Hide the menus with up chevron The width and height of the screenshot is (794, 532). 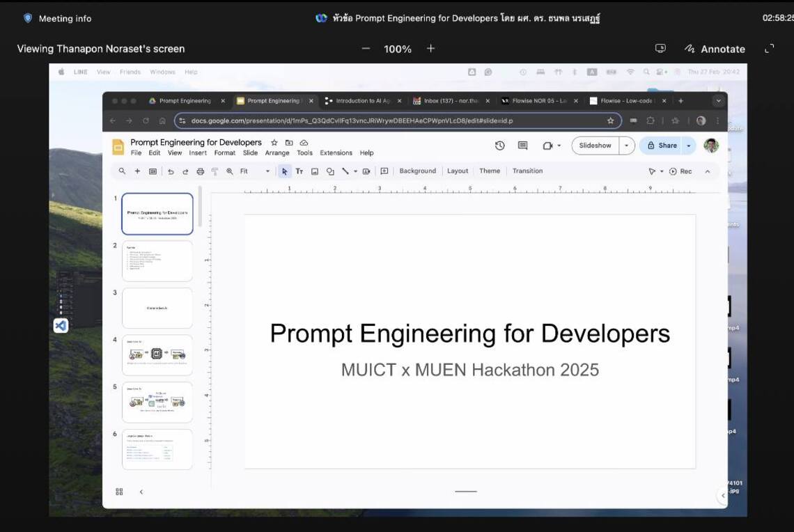708,171
